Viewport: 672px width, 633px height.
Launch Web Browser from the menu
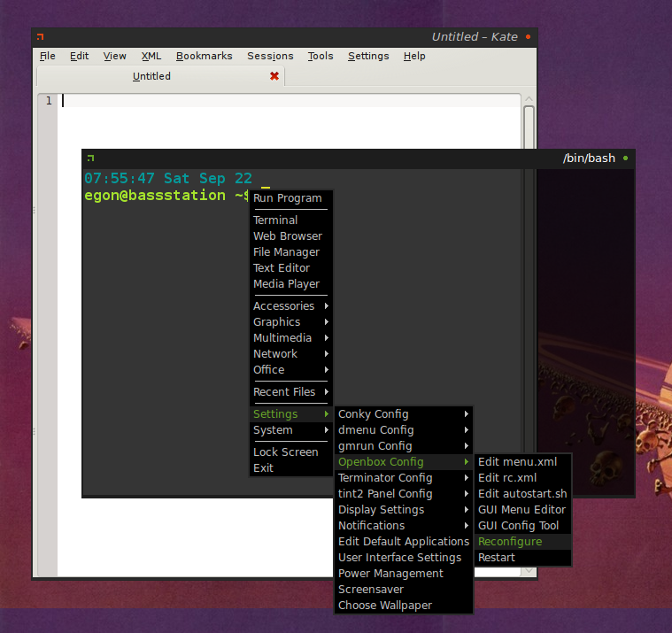click(290, 236)
